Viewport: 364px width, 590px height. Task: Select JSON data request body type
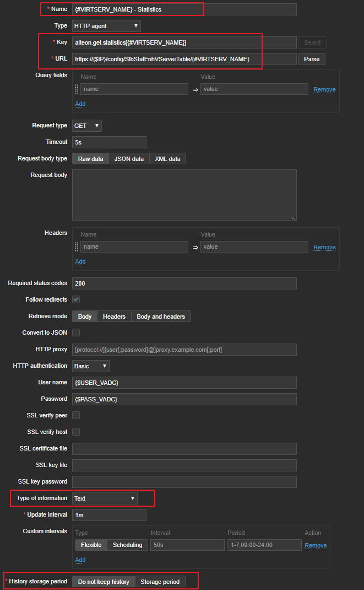point(129,159)
